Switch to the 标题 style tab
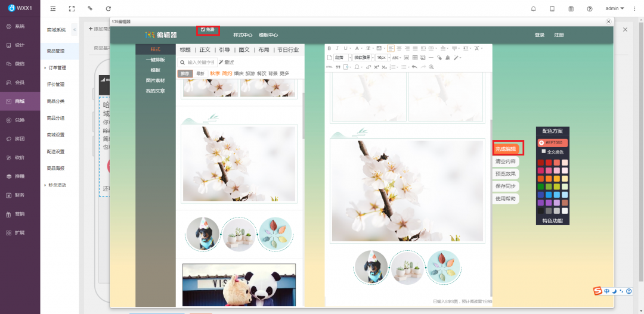 pyautogui.click(x=185, y=50)
